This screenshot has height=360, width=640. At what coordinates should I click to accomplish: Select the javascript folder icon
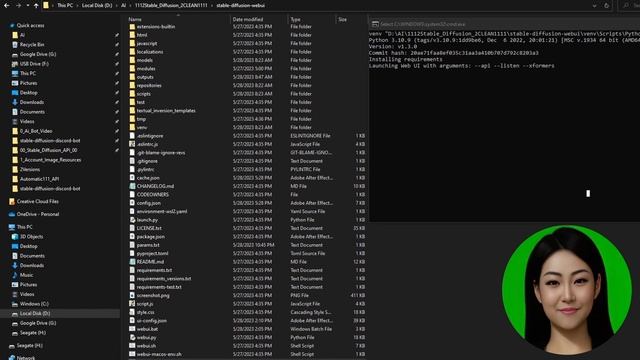coord(132,43)
